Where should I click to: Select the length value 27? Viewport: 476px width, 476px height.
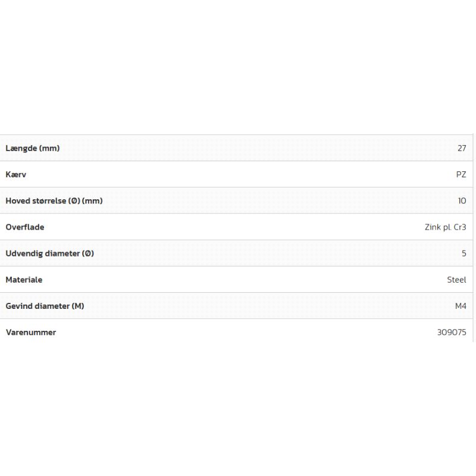tap(462, 148)
